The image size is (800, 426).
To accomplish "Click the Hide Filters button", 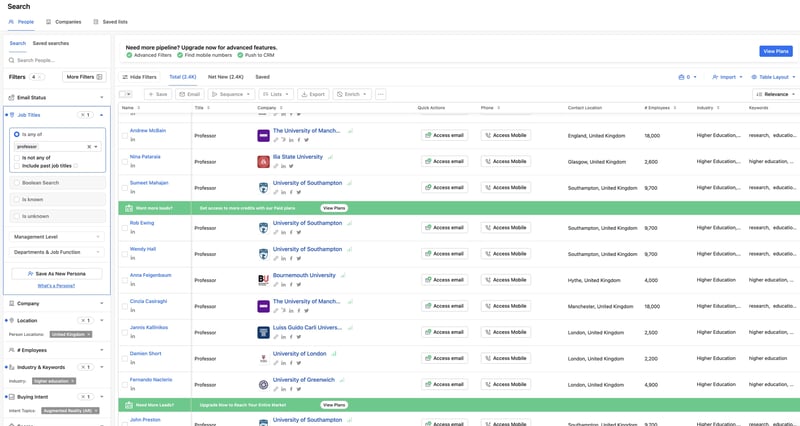I will point(139,77).
